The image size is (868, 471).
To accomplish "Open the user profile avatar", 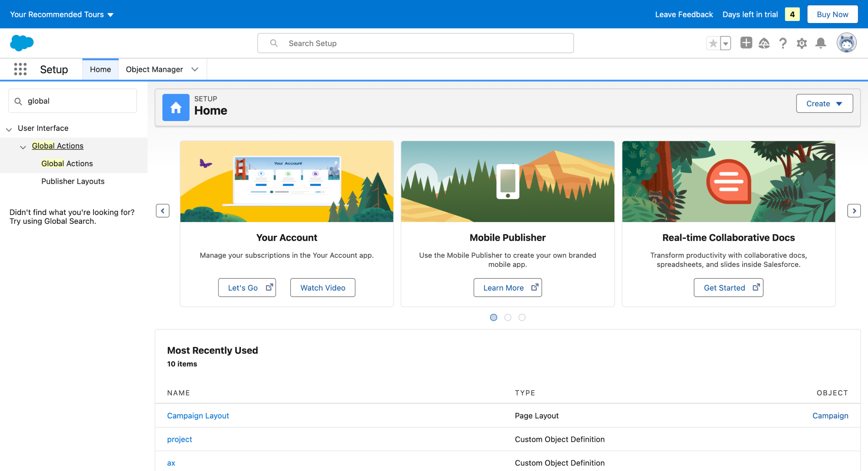I will point(847,43).
